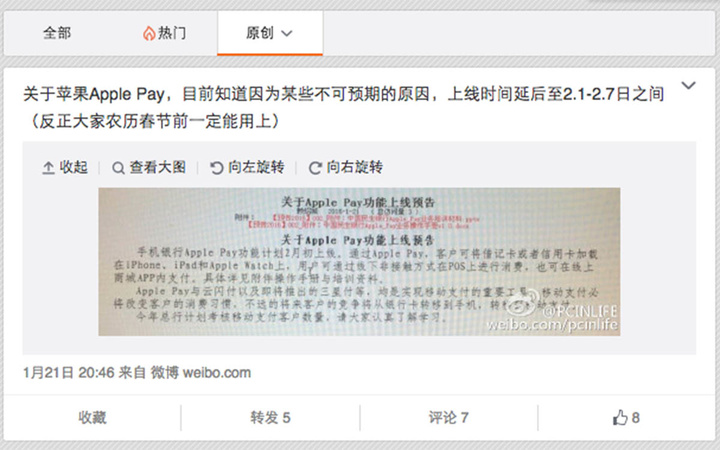Expand the post options chevron at top right

tap(688, 86)
